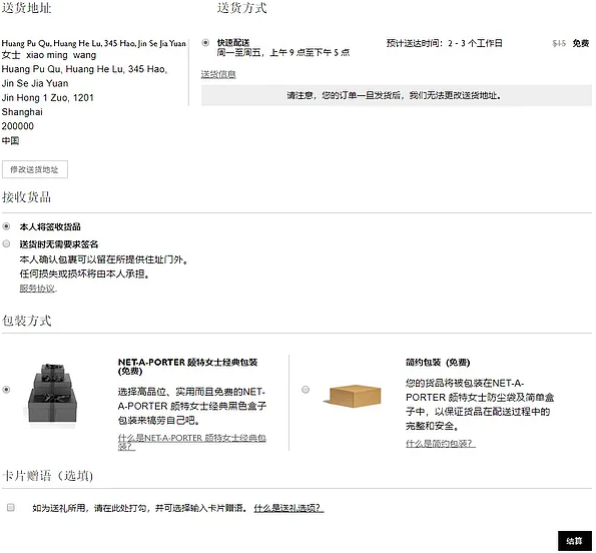
Task: Click 修改送货地址 edit address button
Action: click(35, 170)
